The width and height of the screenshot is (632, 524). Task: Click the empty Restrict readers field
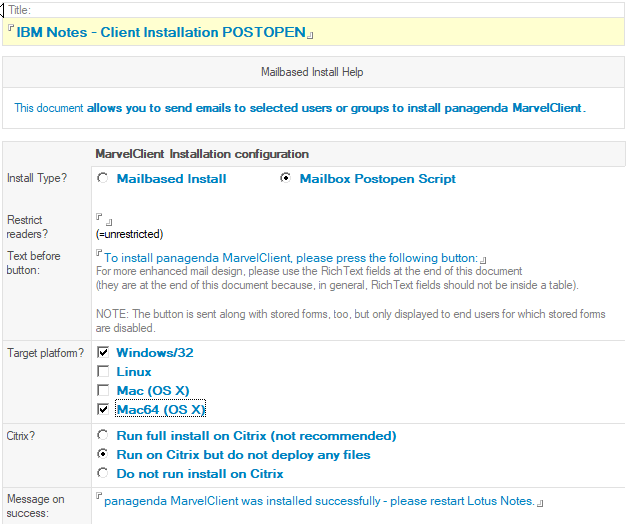tap(104, 219)
